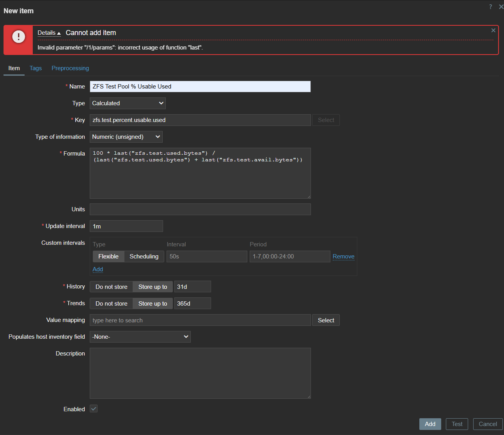Image resolution: width=504 pixels, height=435 pixels.
Task: Add another custom interval
Action: [98, 269]
